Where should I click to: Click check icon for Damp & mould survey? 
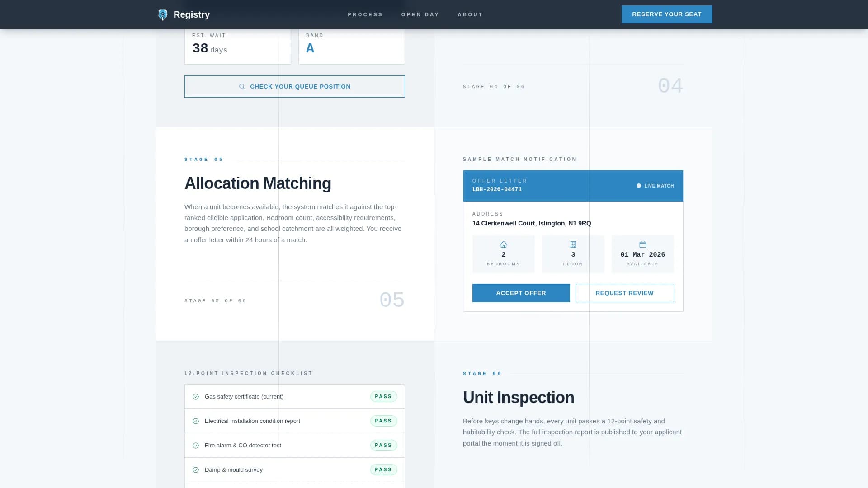(x=196, y=470)
